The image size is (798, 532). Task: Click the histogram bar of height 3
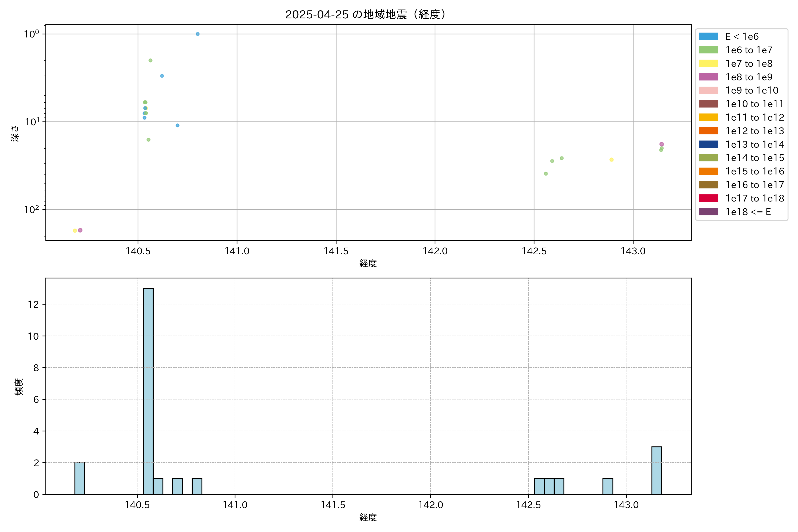click(x=657, y=471)
